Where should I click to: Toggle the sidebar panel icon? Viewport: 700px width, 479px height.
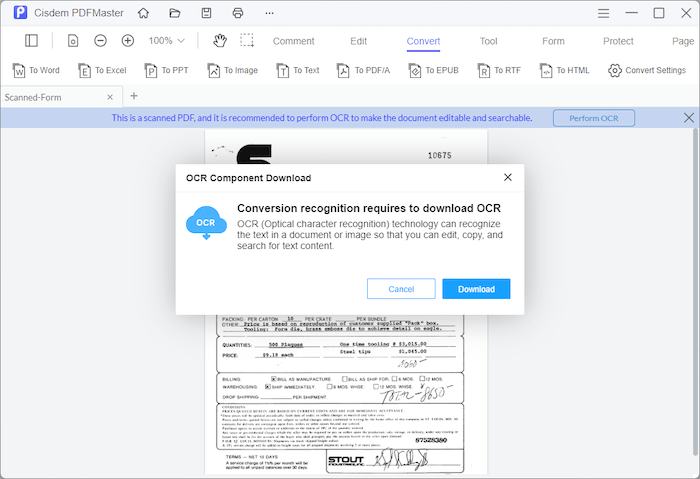pyautogui.click(x=31, y=41)
